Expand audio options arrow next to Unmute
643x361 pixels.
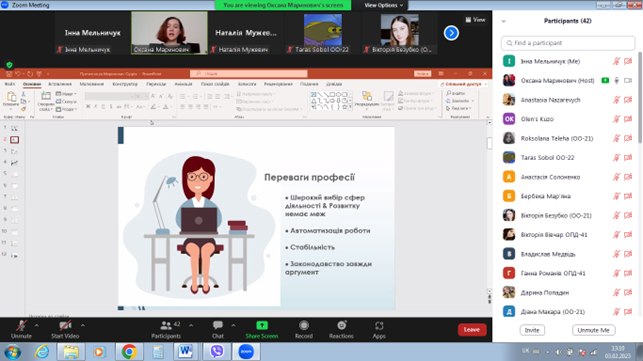37,325
